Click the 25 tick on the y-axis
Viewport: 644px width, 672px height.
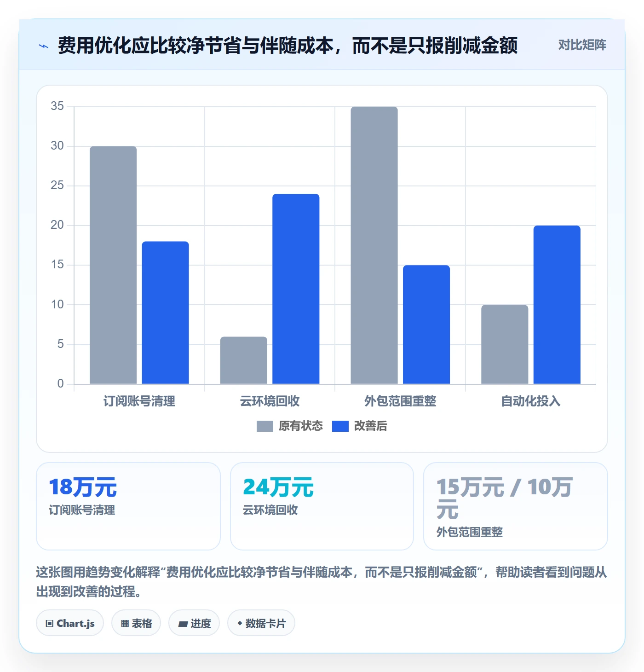pyautogui.click(x=57, y=185)
